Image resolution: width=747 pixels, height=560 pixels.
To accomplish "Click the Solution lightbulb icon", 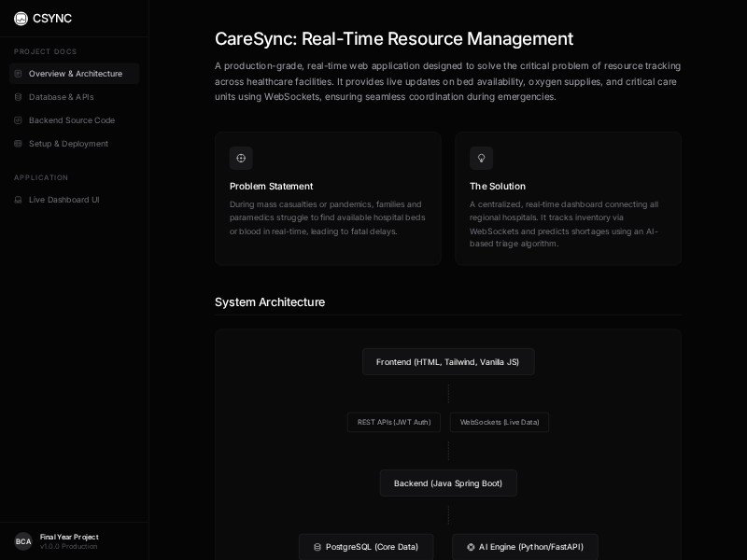I will click(x=481, y=158).
